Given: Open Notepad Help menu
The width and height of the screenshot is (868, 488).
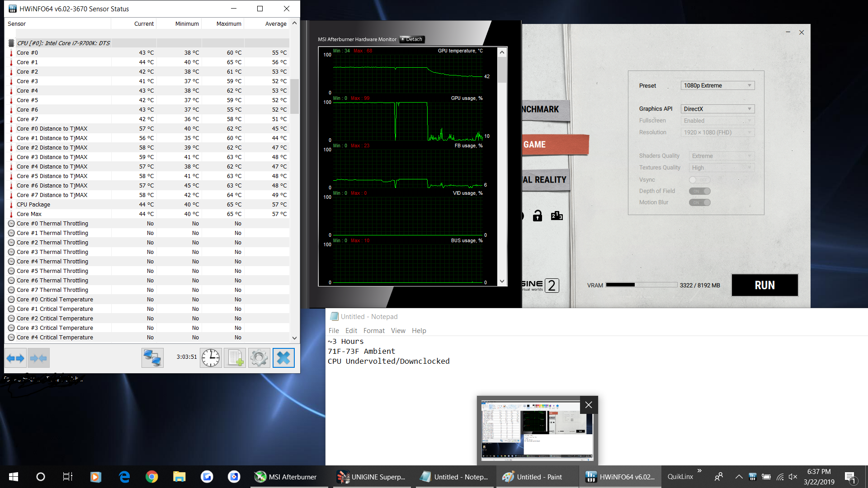Looking at the screenshot, I should click(419, 331).
